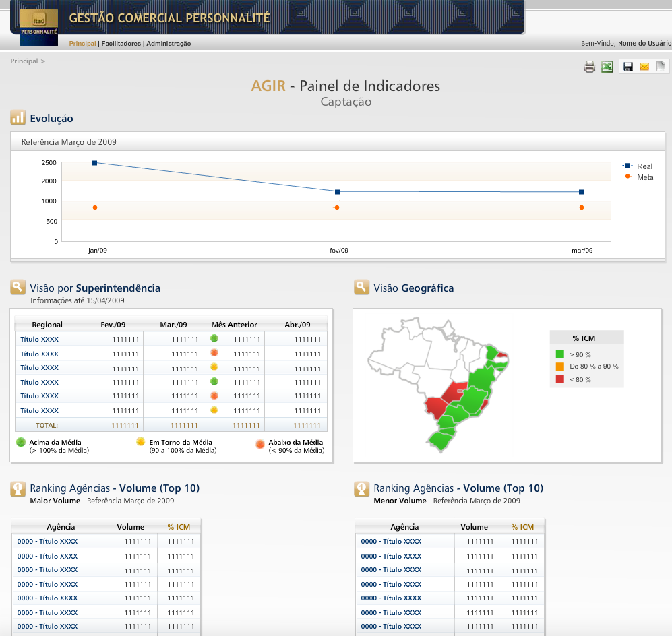Sort Menor Volume table by Volume header
Viewport: 672px width, 636px height.
tap(475, 527)
